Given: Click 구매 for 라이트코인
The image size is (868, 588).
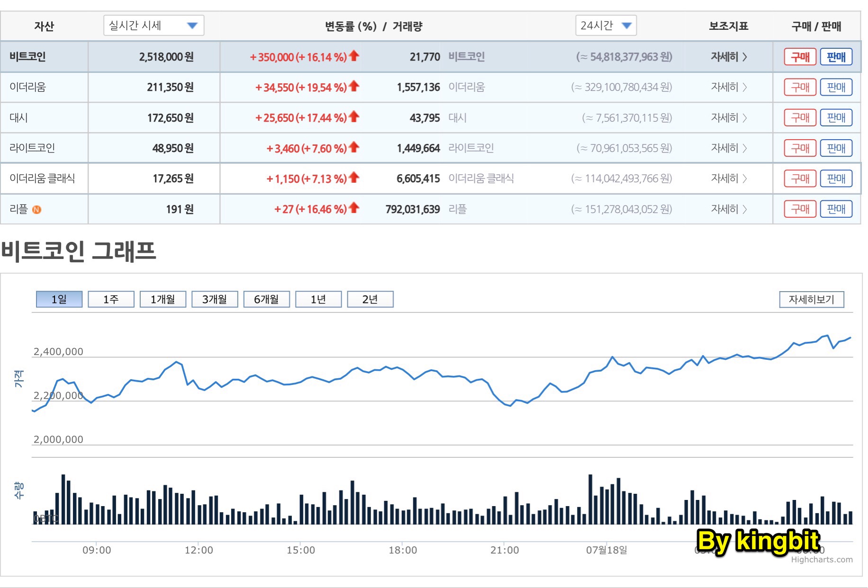Looking at the screenshot, I should pyautogui.click(x=800, y=148).
